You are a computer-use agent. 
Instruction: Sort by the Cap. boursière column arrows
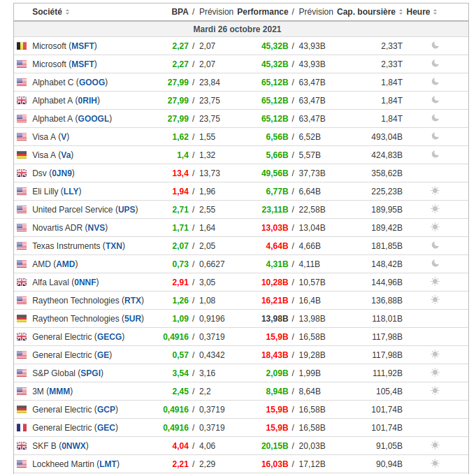click(x=401, y=12)
